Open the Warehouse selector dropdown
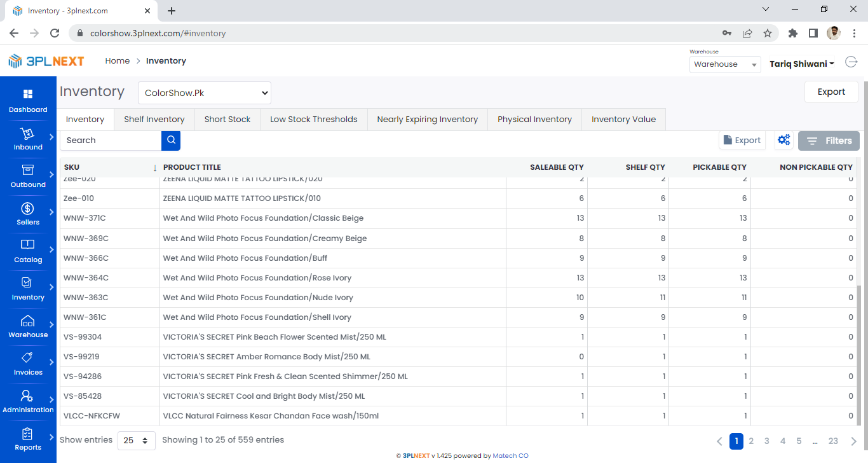Image resolution: width=868 pixels, height=463 pixels. tap(725, 64)
